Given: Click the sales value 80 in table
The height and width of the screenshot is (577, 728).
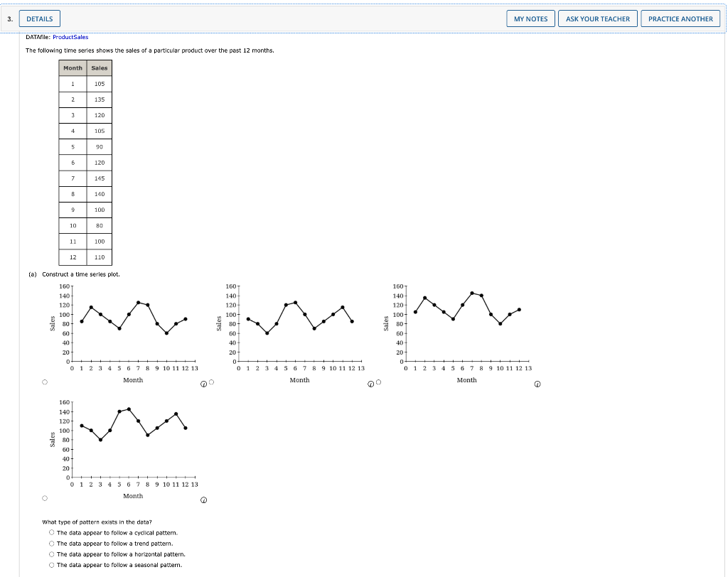Looking at the screenshot, I should pyautogui.click(x=100, y=225).
